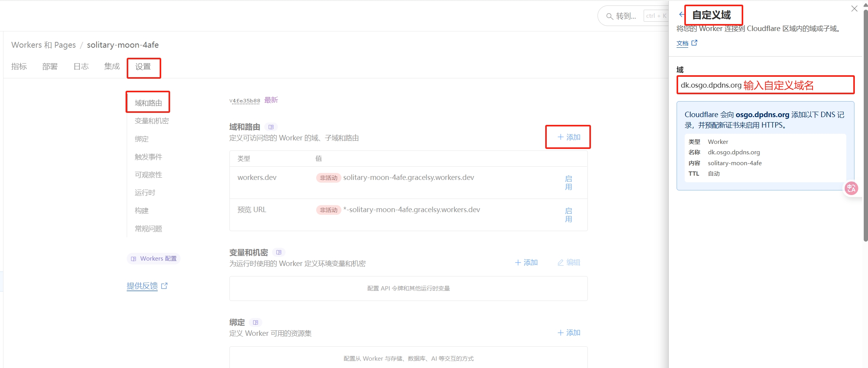Open the docs icon beside 变量和机密 heading
Image resolution: width=868 pixels, height=368 pixels.
click(279, 252)
